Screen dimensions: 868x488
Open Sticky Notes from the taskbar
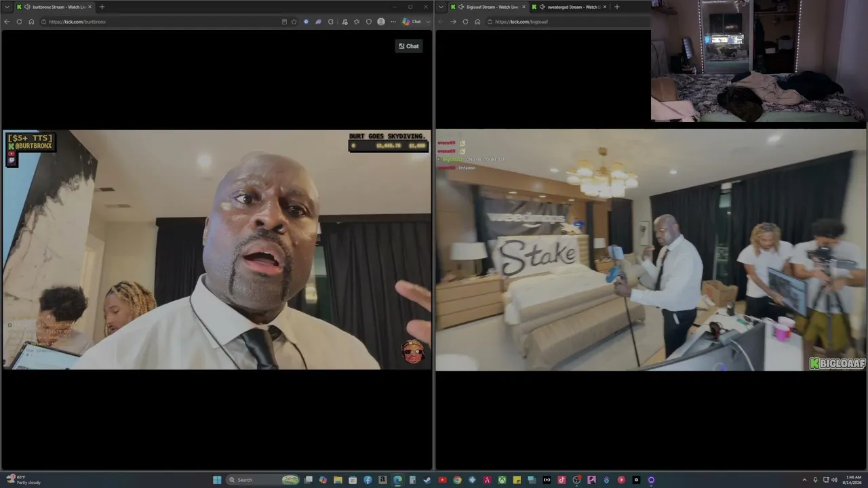[517, 480]
